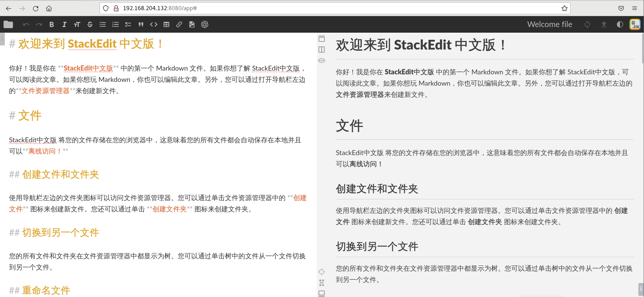The image size is (644, 297).
Task: Reload the browser page
Action: [36, 8]
